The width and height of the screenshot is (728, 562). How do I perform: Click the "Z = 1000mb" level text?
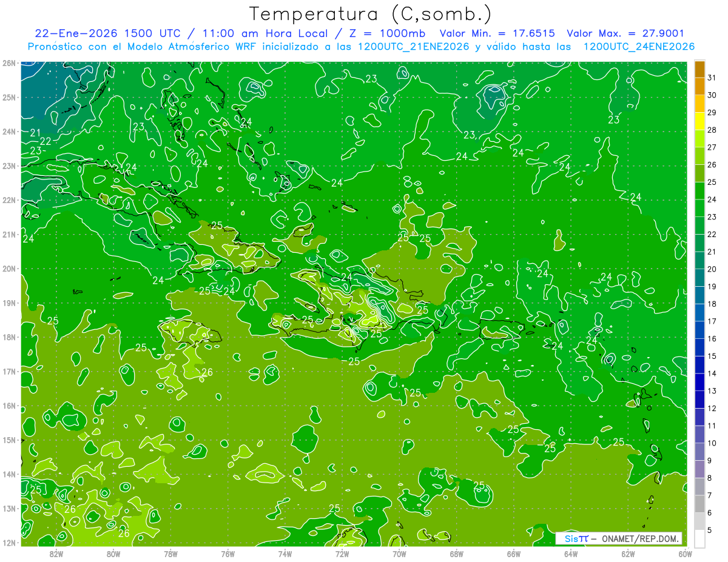[x=386, y=33]
